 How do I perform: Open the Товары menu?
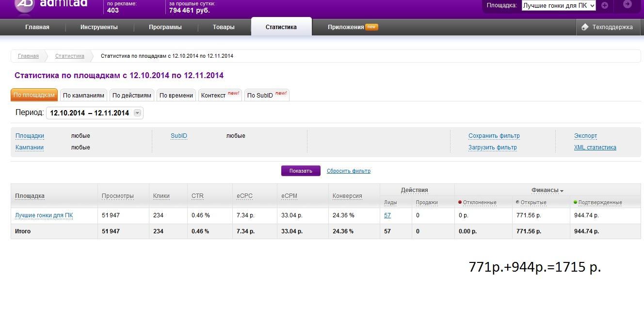point(224,27)
